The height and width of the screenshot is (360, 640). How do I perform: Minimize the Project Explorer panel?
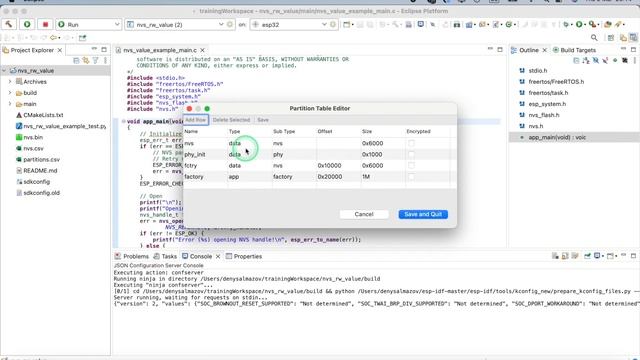pyautogui.click(x=94, y=49)
